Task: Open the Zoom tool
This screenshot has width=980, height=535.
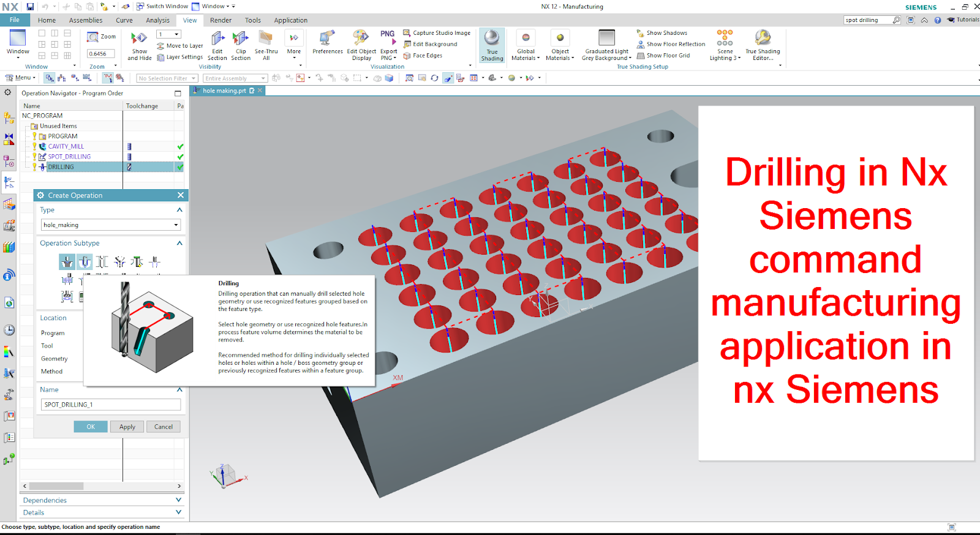Action: coord(102,37)
